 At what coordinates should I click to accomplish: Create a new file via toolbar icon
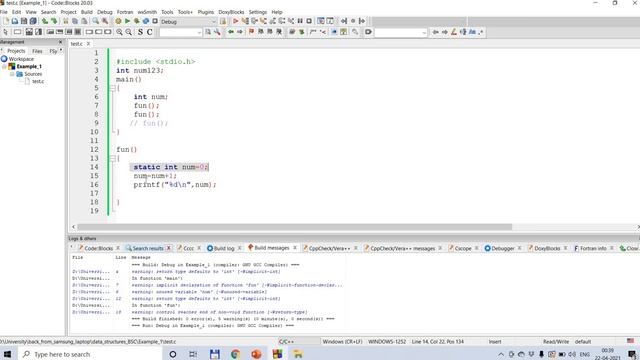coord(6,21)
